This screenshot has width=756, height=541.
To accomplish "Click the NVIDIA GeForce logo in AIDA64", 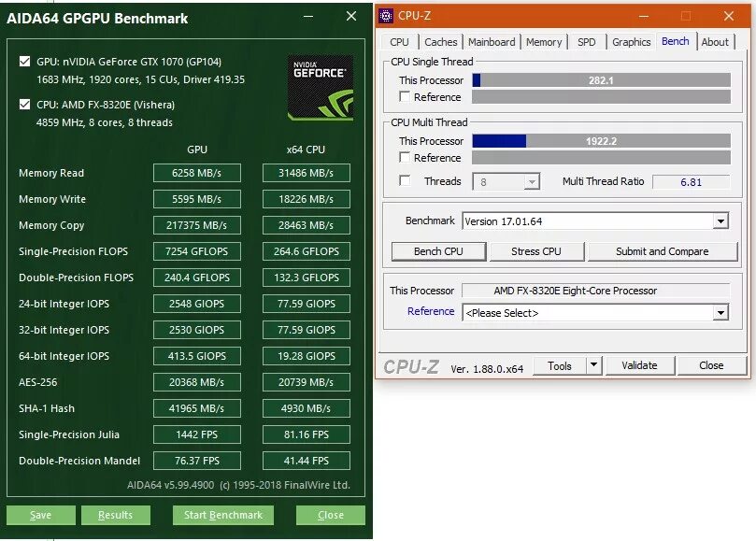I will (x=321, y=88).
